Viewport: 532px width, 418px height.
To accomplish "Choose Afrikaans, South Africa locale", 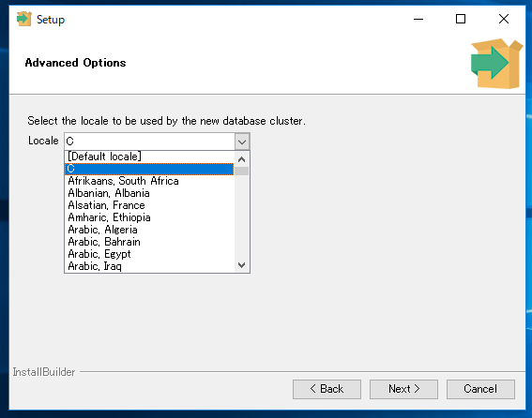I will pos(149,181).
